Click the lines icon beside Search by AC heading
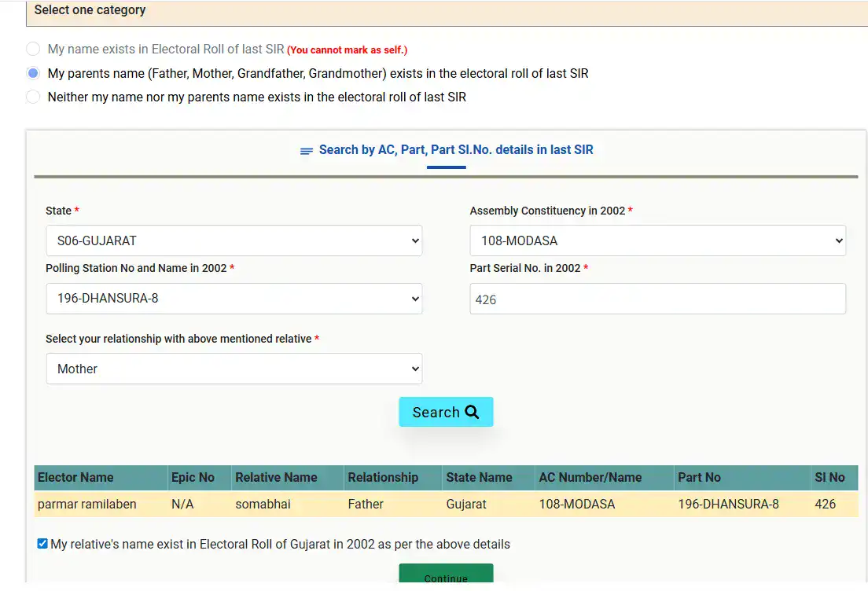The height and width of the screenshot is (591, 868). [307, 151]
